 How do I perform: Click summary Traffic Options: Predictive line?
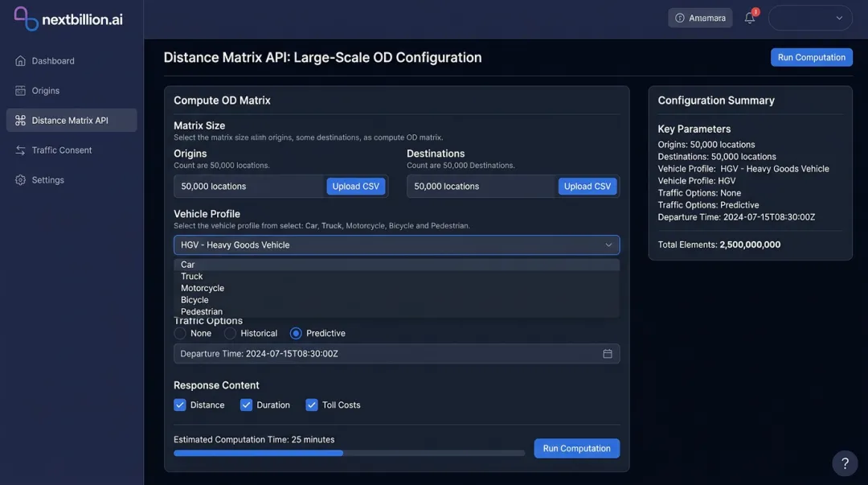click(x=708, y=205)
